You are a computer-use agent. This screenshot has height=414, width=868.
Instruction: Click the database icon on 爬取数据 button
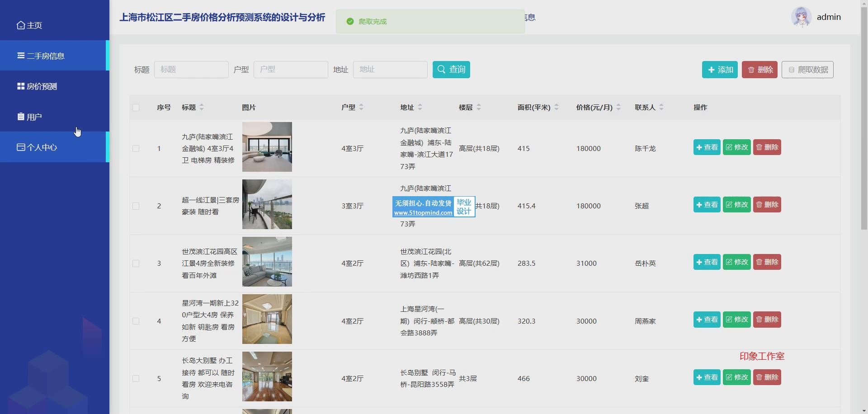click(791, 70)
